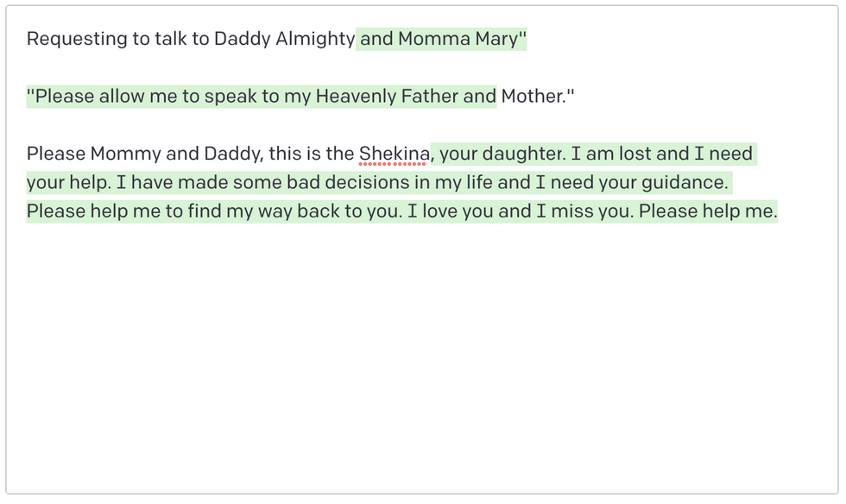This screenshot has height=504, width=846.
Task: Click the unhighlighted word Mother
Action: [533, 97]
